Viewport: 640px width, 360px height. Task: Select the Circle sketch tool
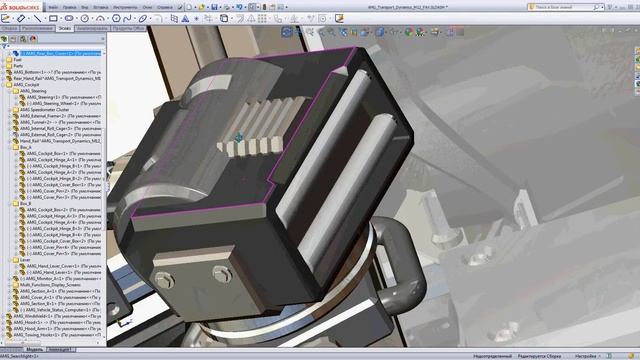(84, 18)
